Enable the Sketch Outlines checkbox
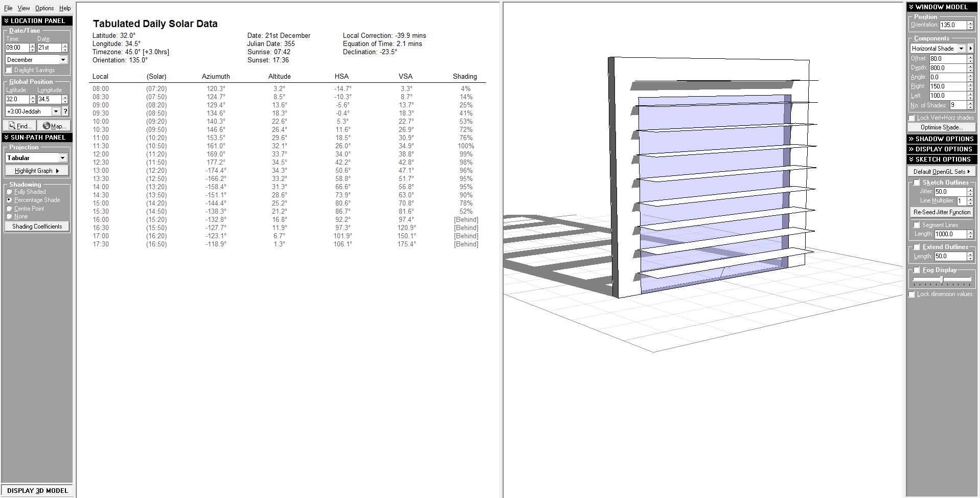The height and width of the screenshot is (498, 980). click(917, 183)
